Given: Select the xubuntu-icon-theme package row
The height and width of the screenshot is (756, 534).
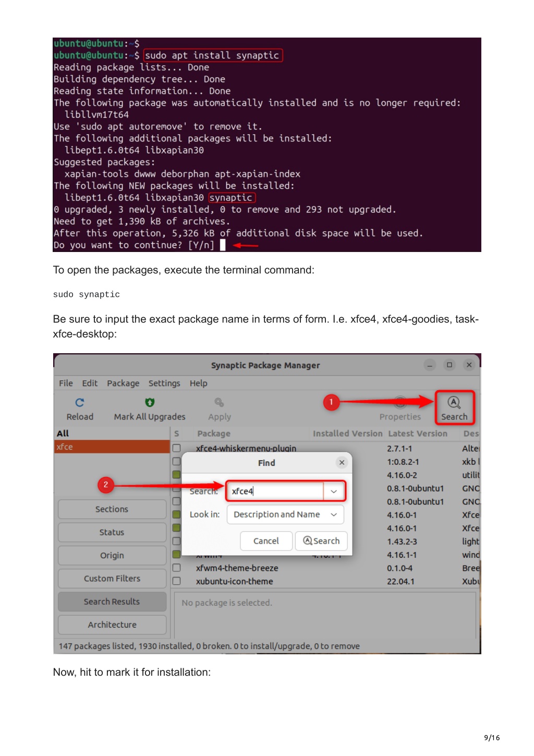Looking at the screenshot, I should coord(326,581).
